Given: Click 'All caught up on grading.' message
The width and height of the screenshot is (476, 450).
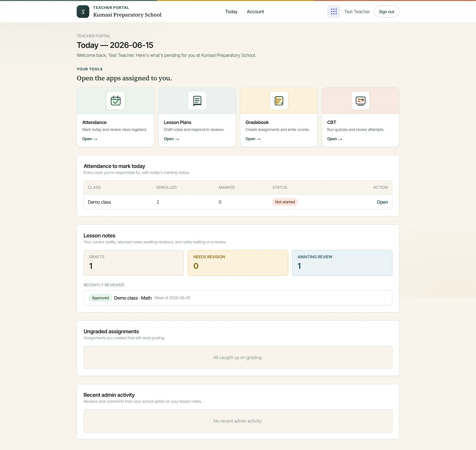Looking at the screenshot, I should (238, 357).
